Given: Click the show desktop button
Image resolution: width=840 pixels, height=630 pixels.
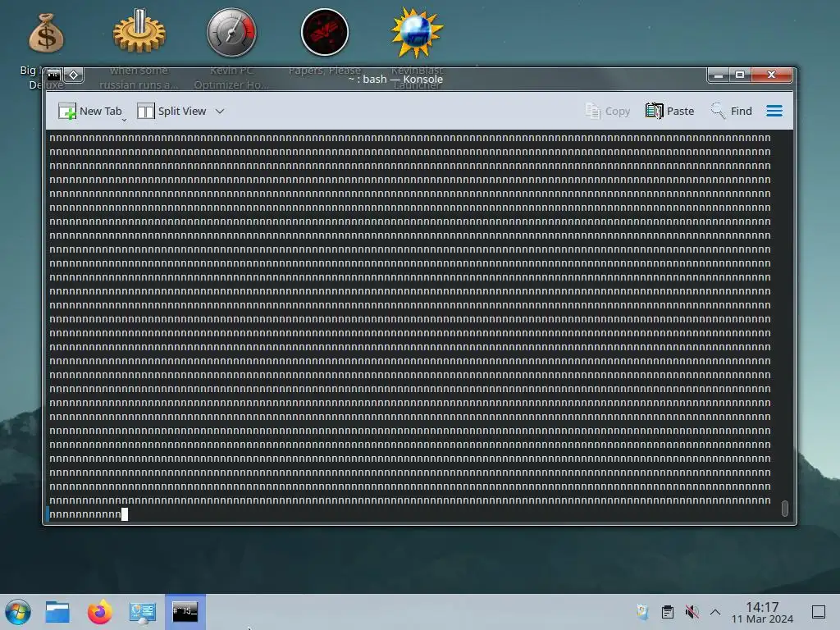Looking at the screenshot, I should (x=819, y=612).
